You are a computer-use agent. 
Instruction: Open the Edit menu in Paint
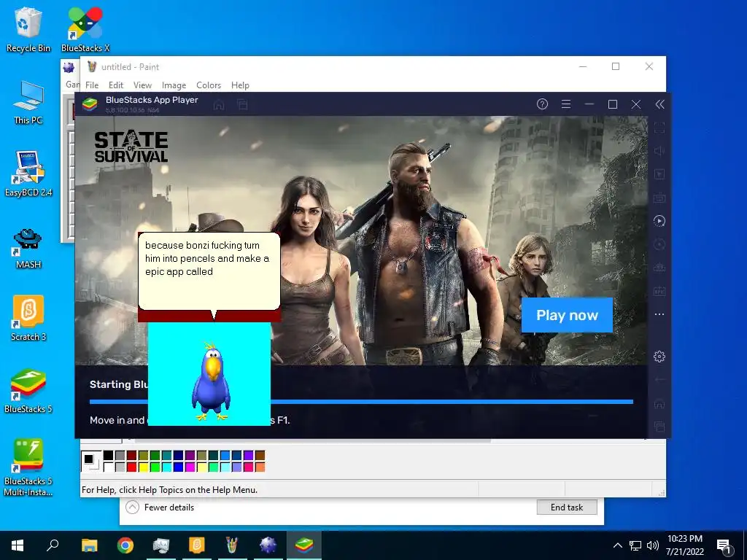[116, 85]
